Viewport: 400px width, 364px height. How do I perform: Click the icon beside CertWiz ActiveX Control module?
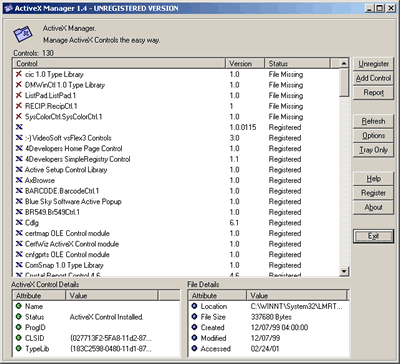[19, 244]
